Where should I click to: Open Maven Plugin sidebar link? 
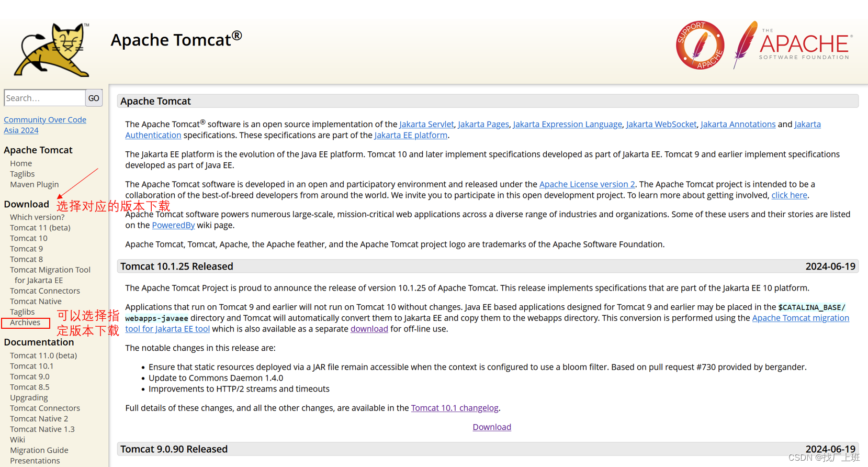coord(34,184)
